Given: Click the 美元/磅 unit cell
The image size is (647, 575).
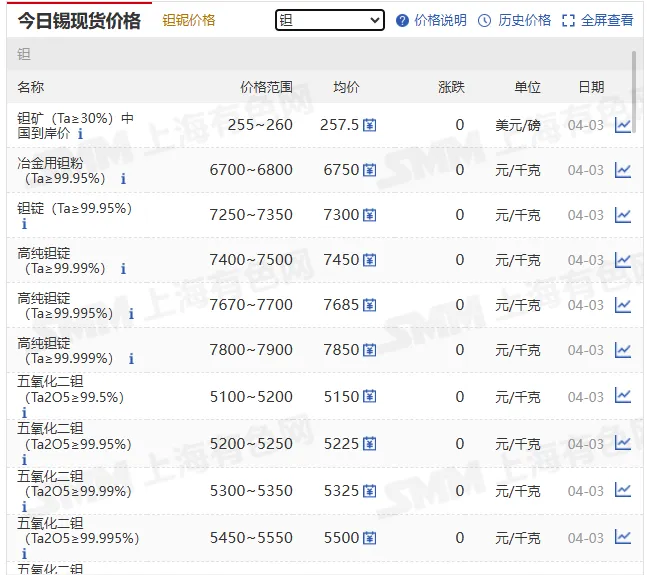Looking at the screenshot, I should pos(518,125).
